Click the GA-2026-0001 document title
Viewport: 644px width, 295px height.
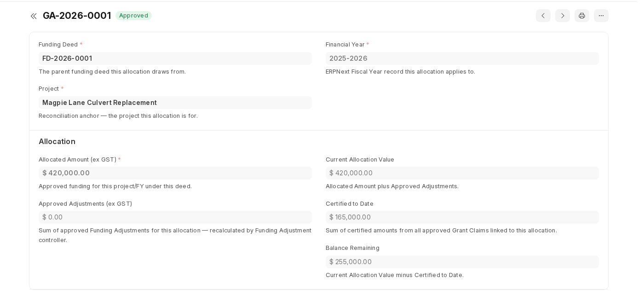(77, 16)
